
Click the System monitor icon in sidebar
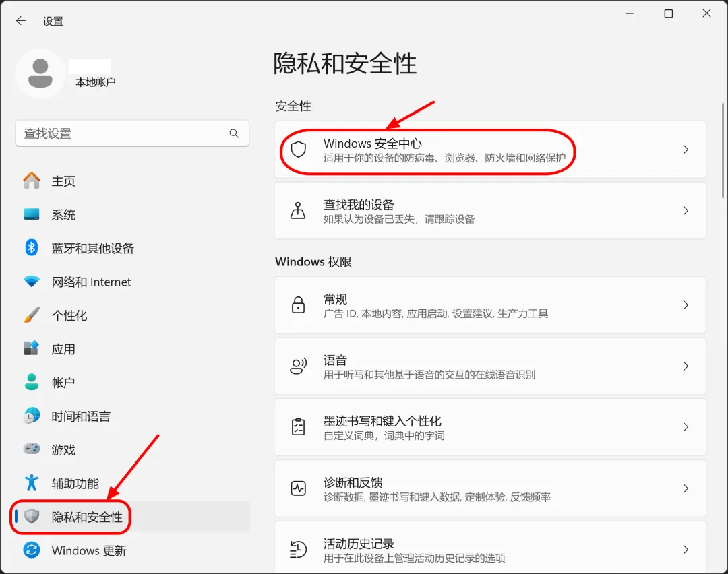[x=32, y=214]
